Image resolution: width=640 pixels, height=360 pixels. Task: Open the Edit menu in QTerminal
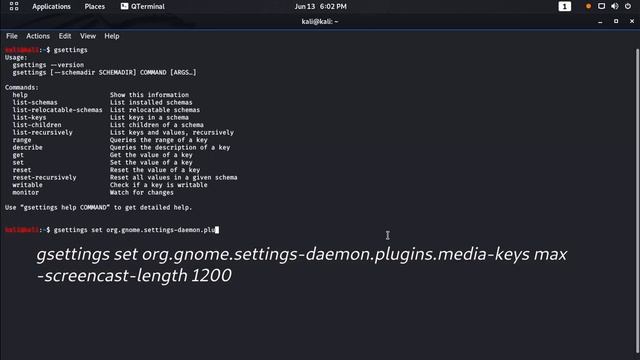tap(65, 36)
